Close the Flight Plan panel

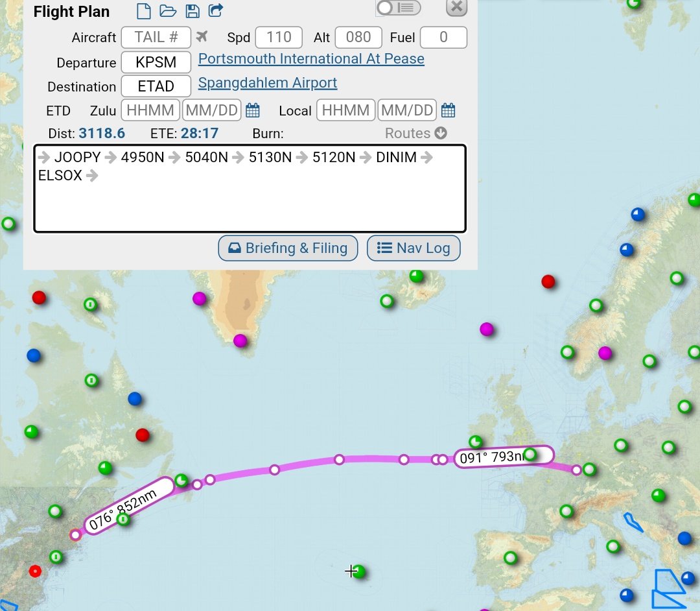point(457,7)
